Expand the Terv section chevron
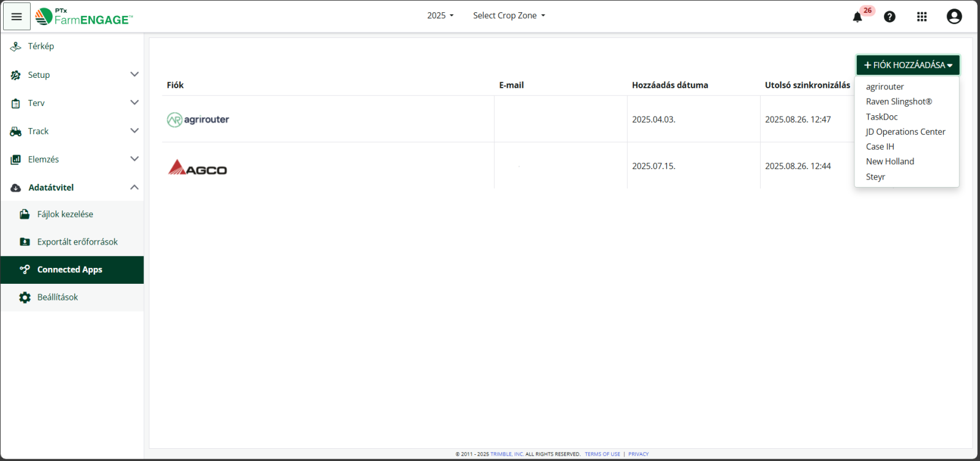980x461 pixels. [135, 102]
